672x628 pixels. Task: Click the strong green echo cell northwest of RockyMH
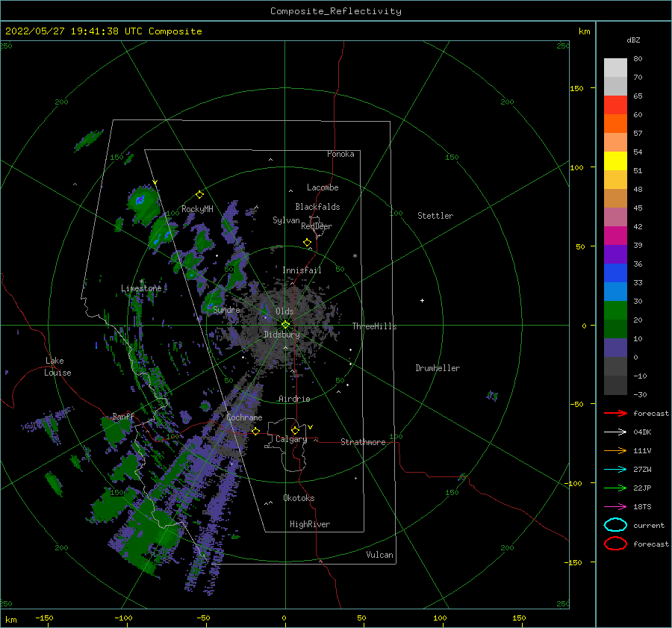pyautogui.click(x=143, y=204)
